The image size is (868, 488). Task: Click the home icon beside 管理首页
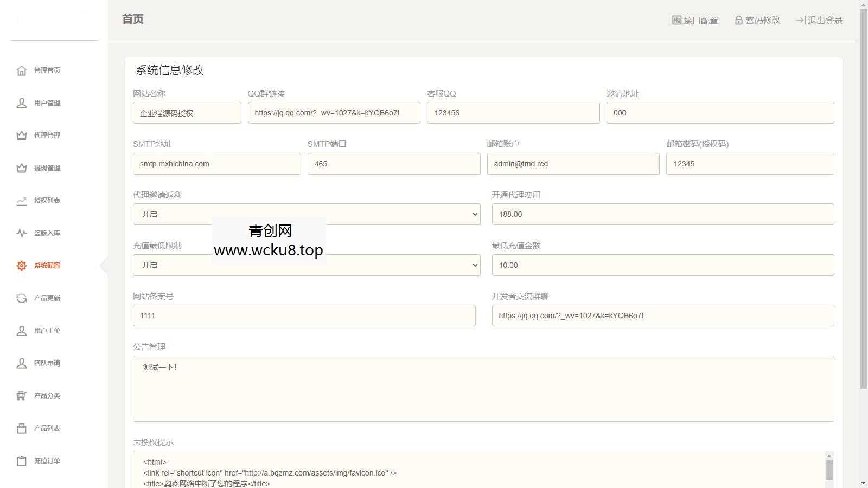(22, 70)
